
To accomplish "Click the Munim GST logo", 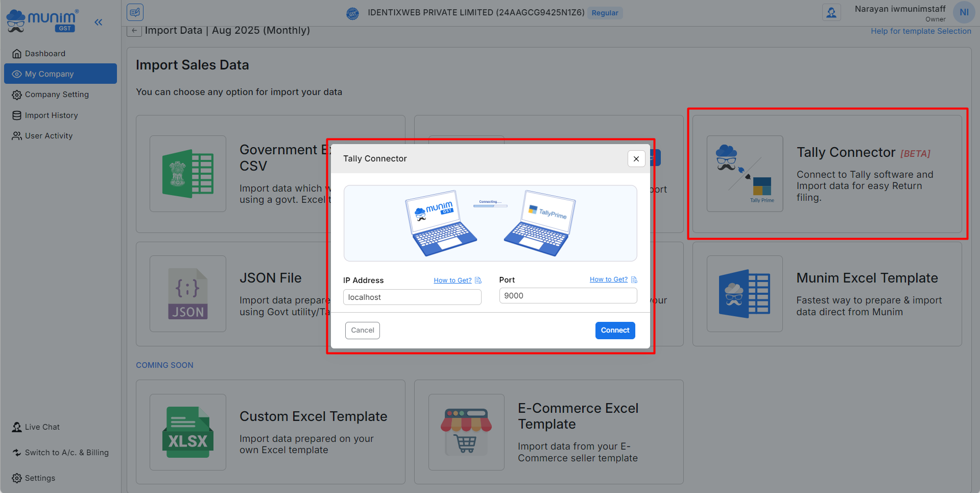I will click(x=42, y=20).
